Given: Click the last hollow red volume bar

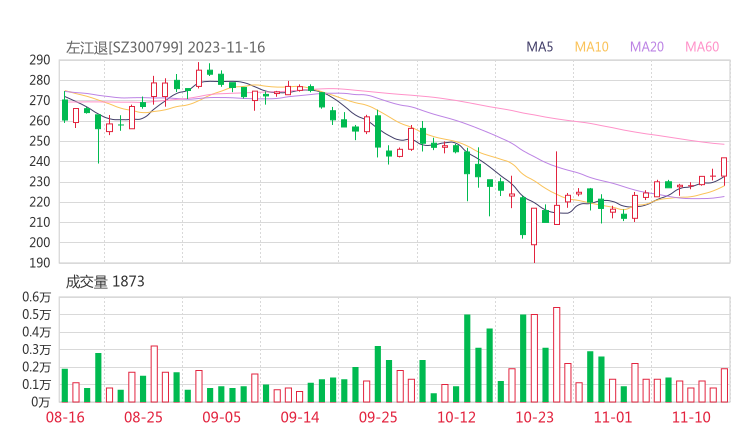Looking at the screenshot, I should pos(724,386).
